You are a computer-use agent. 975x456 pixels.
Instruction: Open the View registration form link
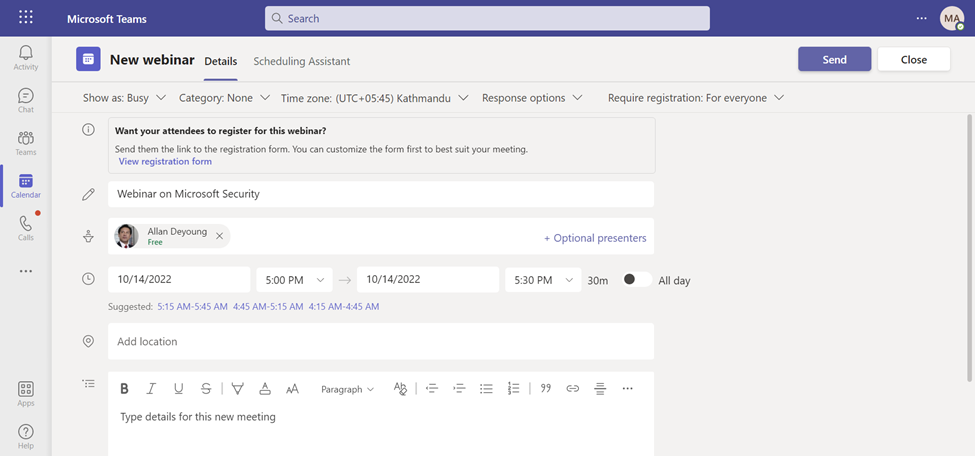(x=165, y=161)
